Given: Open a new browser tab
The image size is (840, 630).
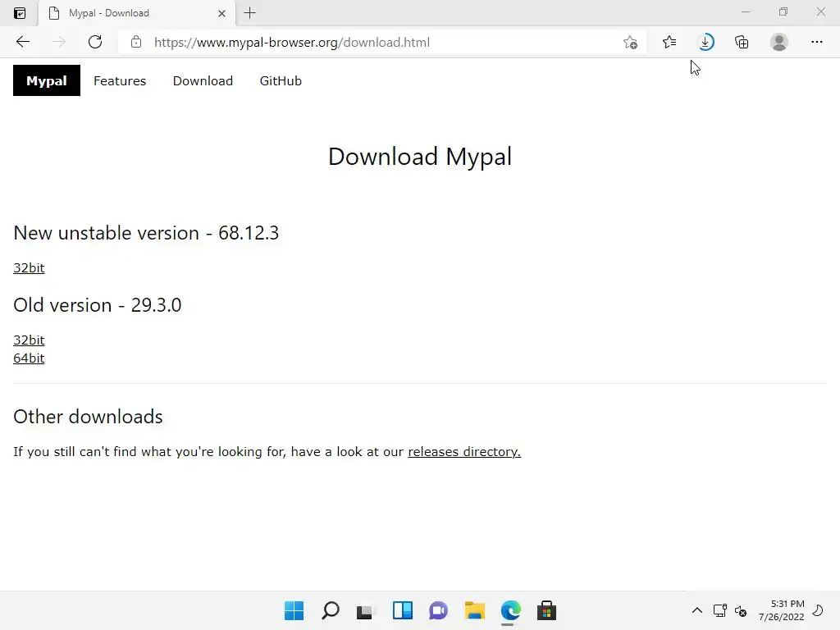Looking at the screenshot, I should (249, 13).
